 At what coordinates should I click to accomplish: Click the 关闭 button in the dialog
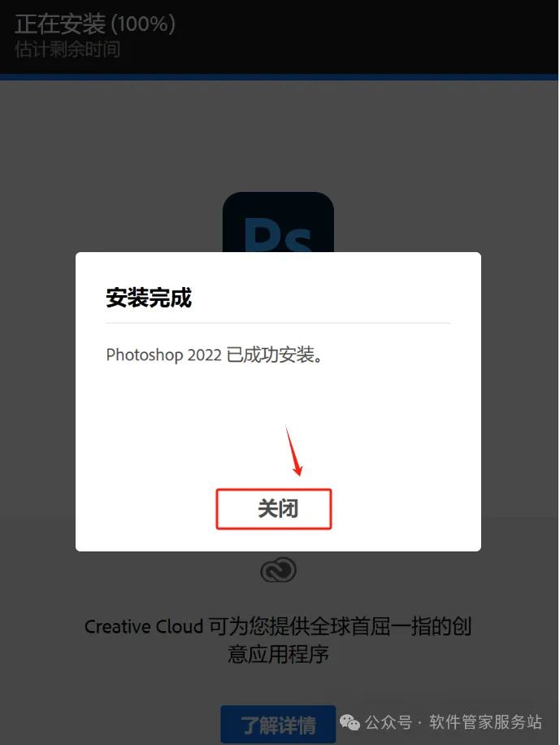pyautogui.click(x=274, y=509)
